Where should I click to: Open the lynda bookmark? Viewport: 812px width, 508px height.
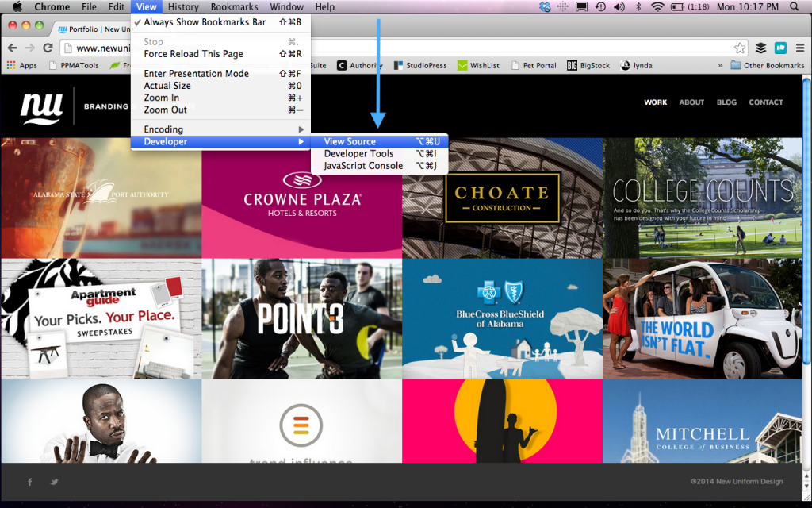coord(637,65)
